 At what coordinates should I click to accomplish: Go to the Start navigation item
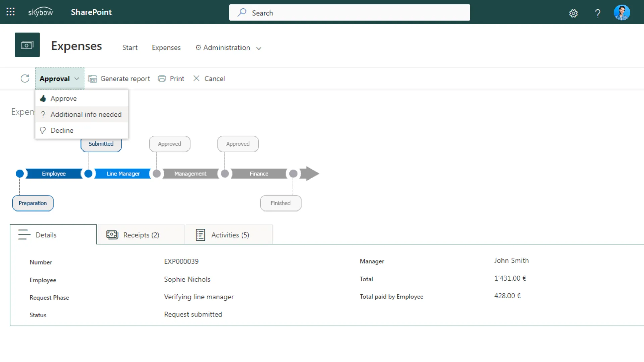(x=130, y=47)
